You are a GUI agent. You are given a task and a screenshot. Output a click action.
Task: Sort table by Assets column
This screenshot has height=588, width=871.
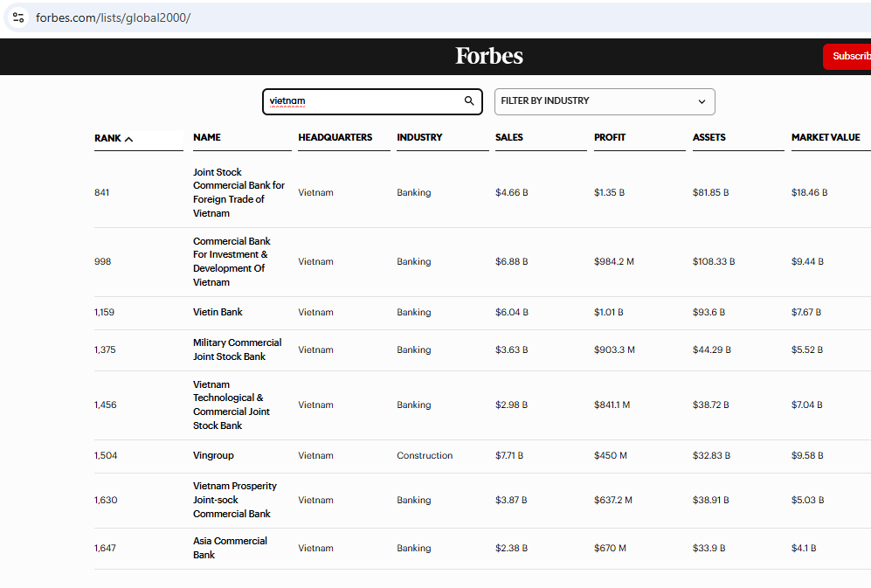(709, 137)
